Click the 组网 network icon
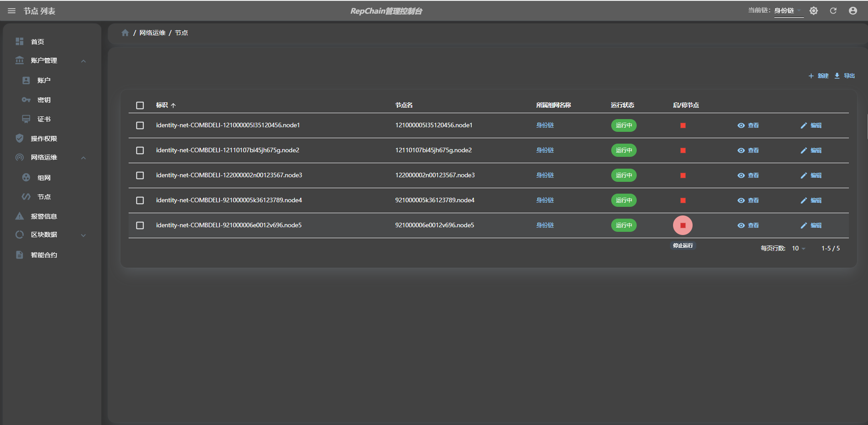 click(x=26, y=177)
